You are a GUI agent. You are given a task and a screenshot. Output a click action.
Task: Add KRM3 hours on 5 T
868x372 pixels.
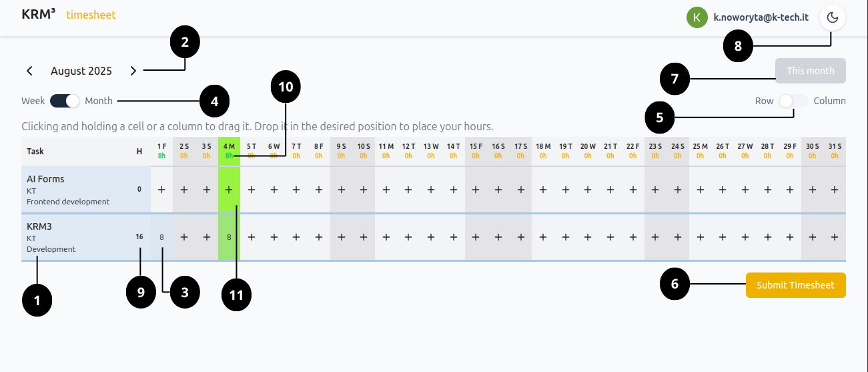(252, 236)
